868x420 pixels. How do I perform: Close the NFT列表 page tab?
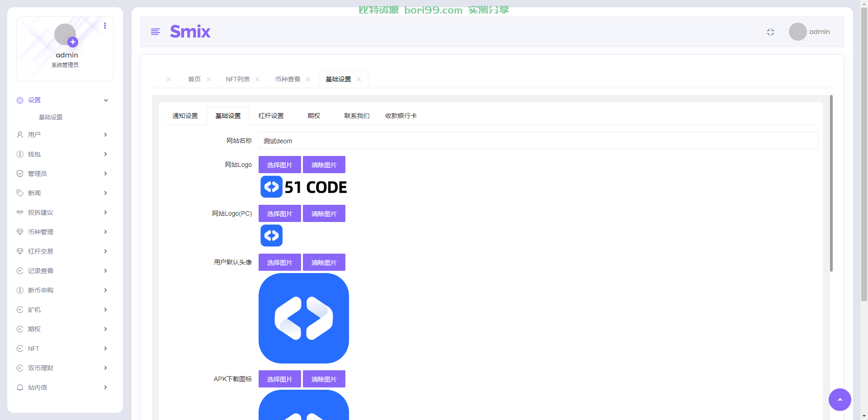257,79
